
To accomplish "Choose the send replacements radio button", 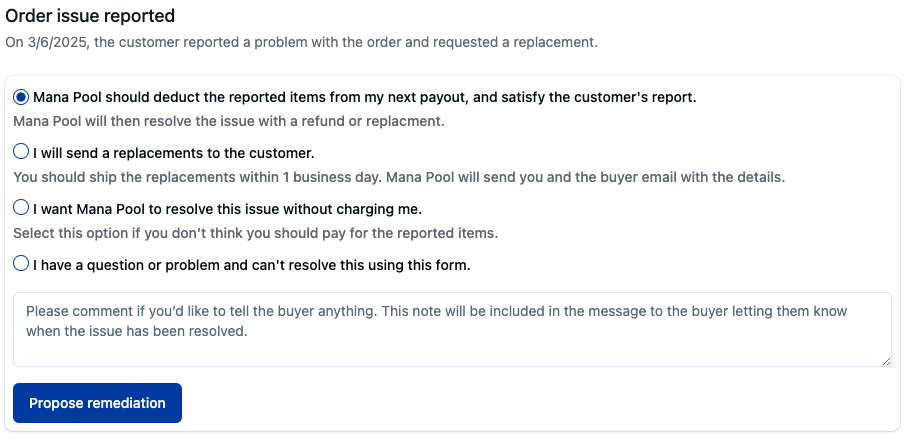I will [x=21, y=152].
